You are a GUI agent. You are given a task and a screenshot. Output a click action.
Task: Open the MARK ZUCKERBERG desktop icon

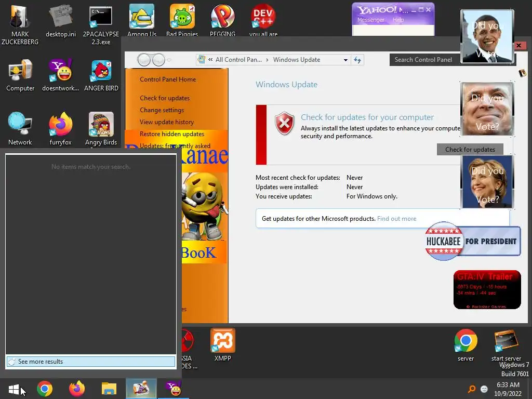pos(20,24)
